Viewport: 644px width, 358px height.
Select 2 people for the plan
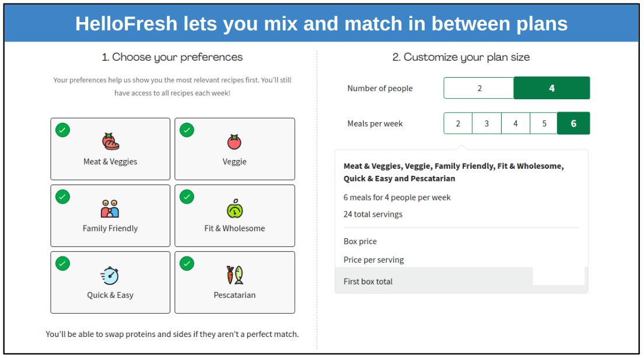click(478, 88)
